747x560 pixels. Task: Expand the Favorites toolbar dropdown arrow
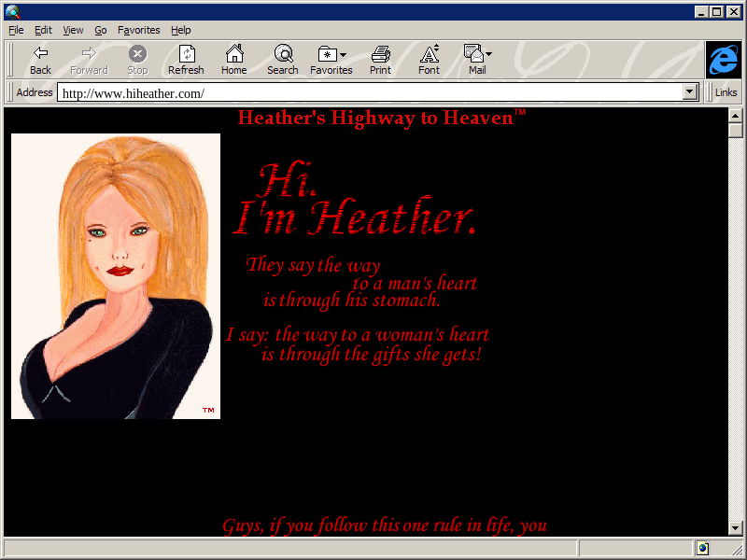[344, 55]
